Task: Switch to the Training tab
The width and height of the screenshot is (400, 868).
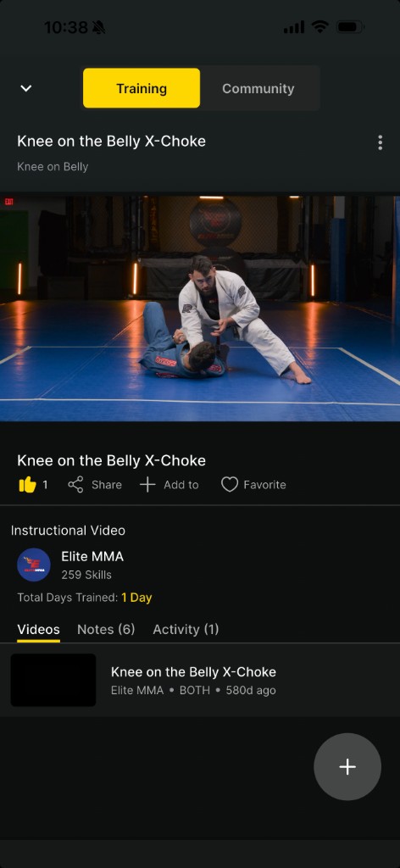Action: click(142, 88)
